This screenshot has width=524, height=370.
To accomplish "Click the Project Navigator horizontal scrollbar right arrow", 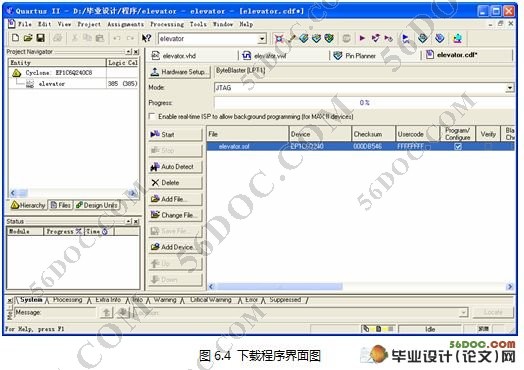I will coord(132,193).
